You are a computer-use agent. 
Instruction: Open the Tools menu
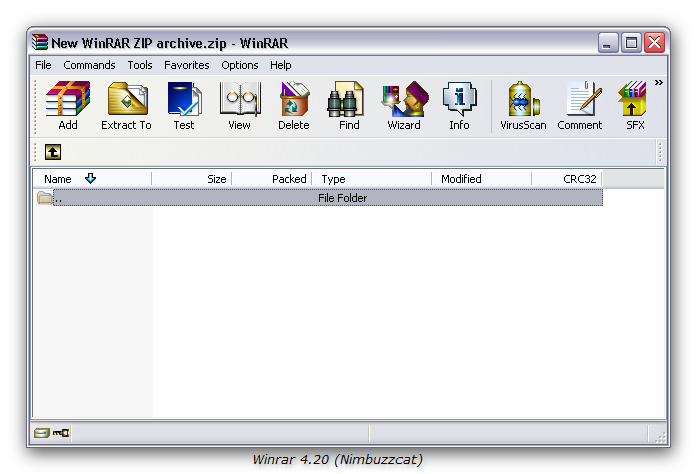click(140, 65)
